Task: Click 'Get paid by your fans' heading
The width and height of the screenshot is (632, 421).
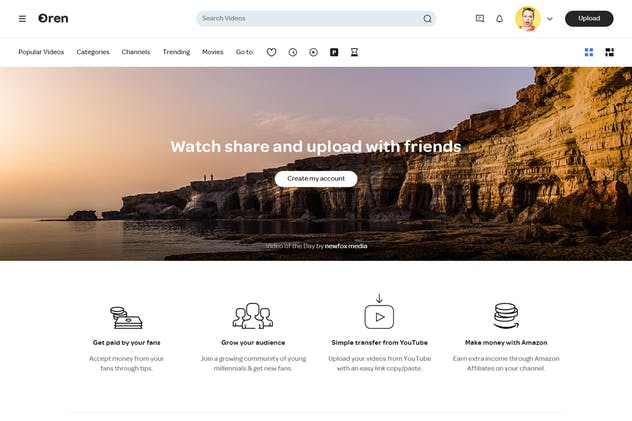Action: pos(127,342)
